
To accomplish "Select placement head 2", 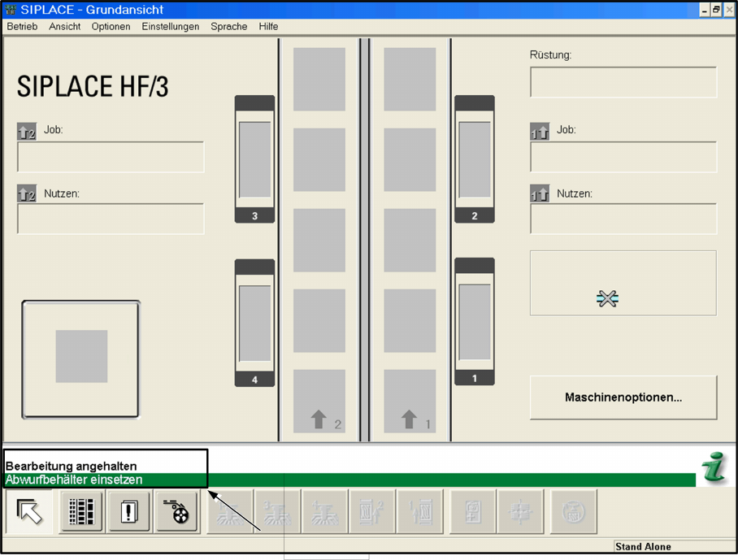I will tap(474, 159).
